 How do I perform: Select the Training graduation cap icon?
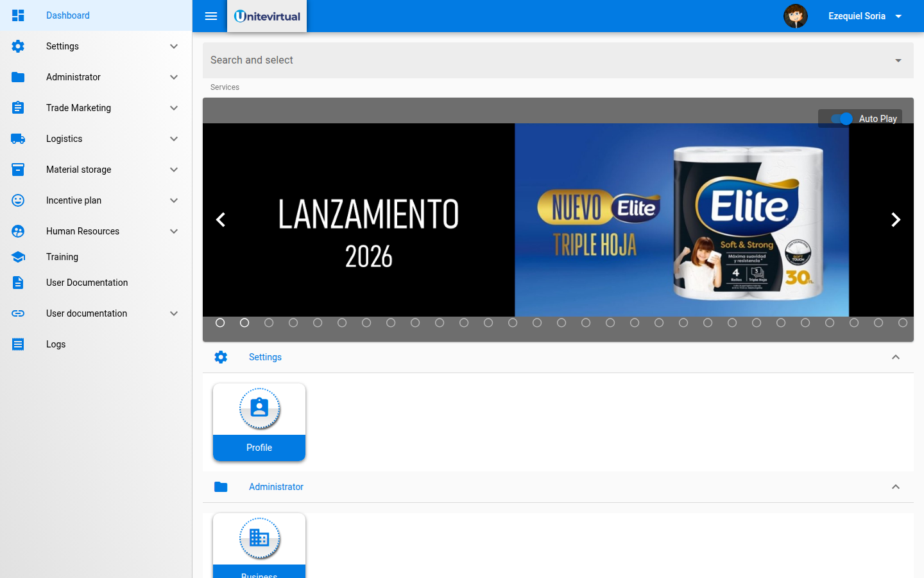18,257
